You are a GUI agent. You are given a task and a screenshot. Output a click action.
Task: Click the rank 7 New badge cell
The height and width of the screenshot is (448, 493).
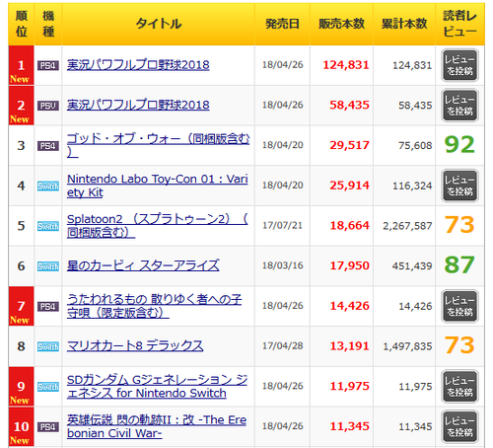21,306
